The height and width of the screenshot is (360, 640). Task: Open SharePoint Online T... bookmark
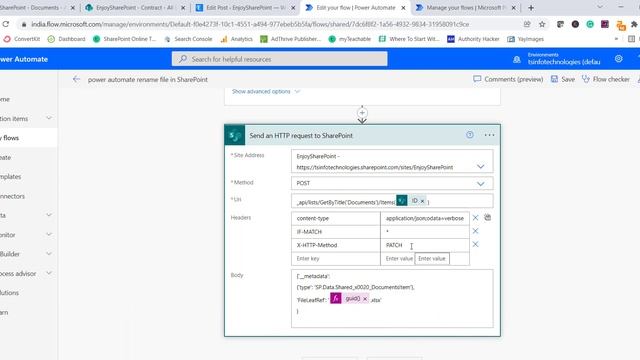point(124,39)
